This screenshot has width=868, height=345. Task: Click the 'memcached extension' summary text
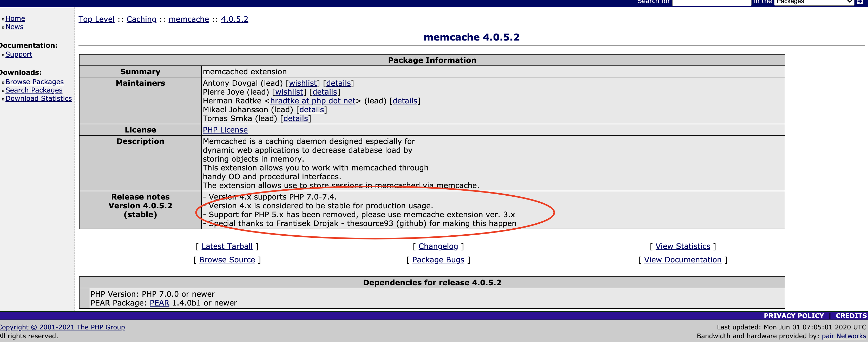point(245,72)
